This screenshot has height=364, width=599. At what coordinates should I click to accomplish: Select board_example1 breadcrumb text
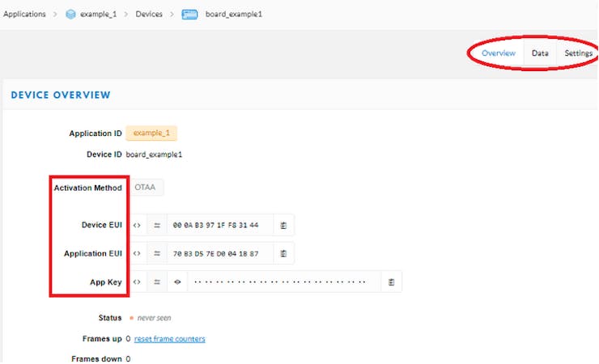(x=234, y=14)
